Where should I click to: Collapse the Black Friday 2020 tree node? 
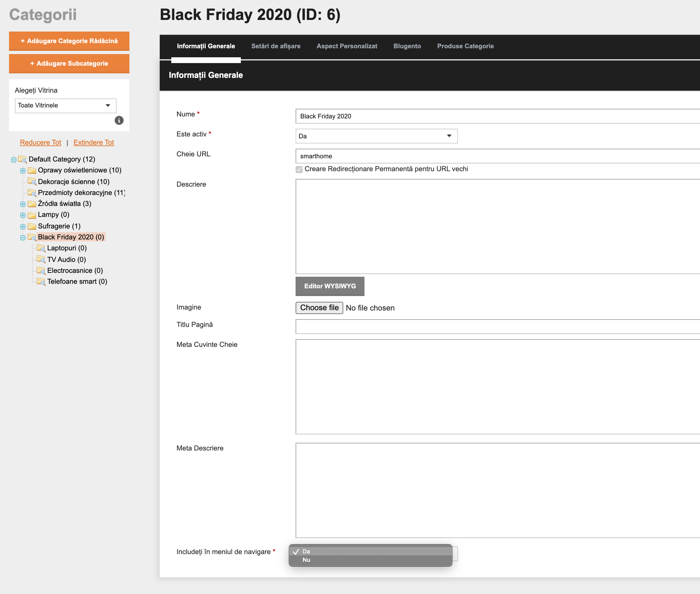point(23,237)
